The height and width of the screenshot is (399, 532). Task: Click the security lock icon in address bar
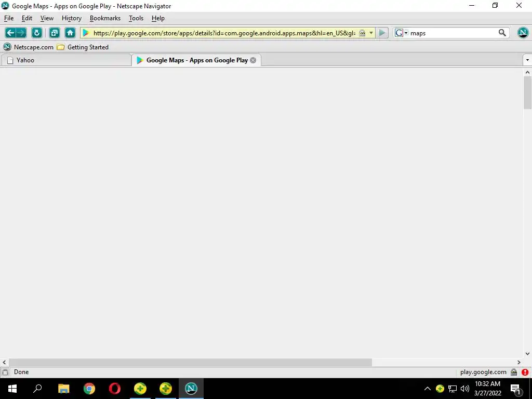pyautogui.click(x=362, y=33)
